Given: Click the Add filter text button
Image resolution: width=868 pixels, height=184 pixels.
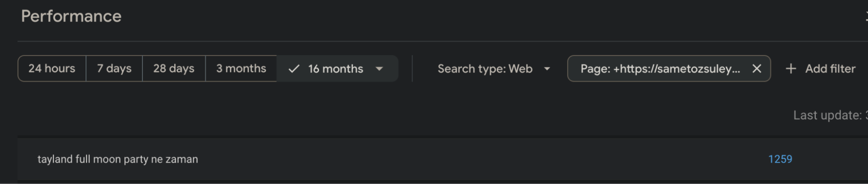Looking at the screenshot, I should pos(830,69).
